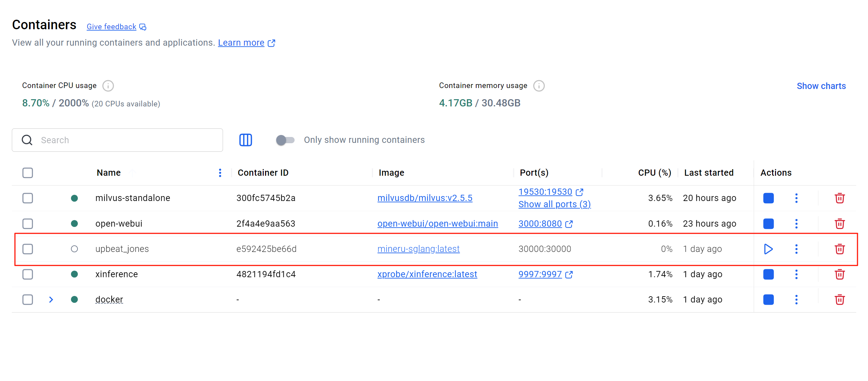Open the milvusdb/milvus:v2.5.5 image link
The image size is (868, 381).
click(x=425, y=198)
